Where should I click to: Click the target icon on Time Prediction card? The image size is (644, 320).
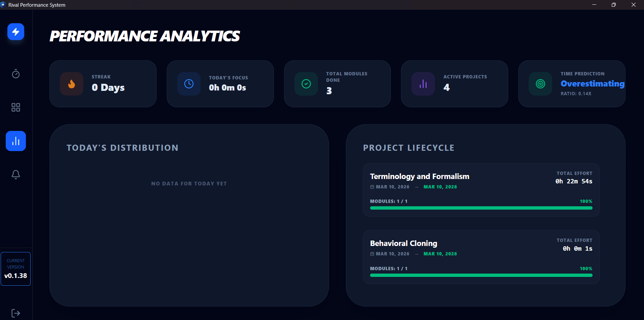click(x=540, y=84)
